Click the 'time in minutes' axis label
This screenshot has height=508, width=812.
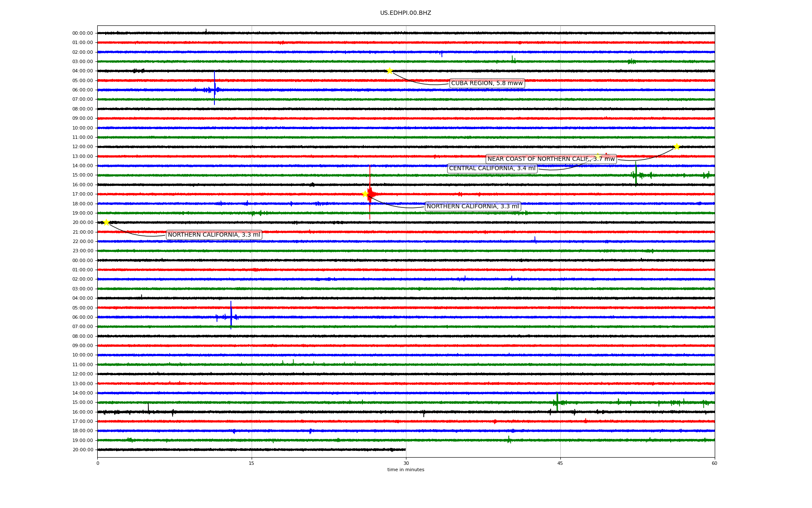coord(405,470)
